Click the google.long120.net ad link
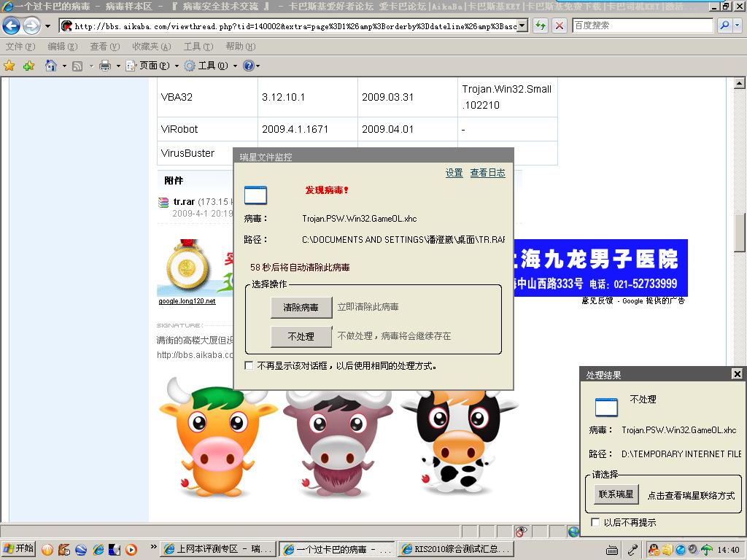Image resolution: width=747 pixels, height=560 pixels. tap(187, 301)
